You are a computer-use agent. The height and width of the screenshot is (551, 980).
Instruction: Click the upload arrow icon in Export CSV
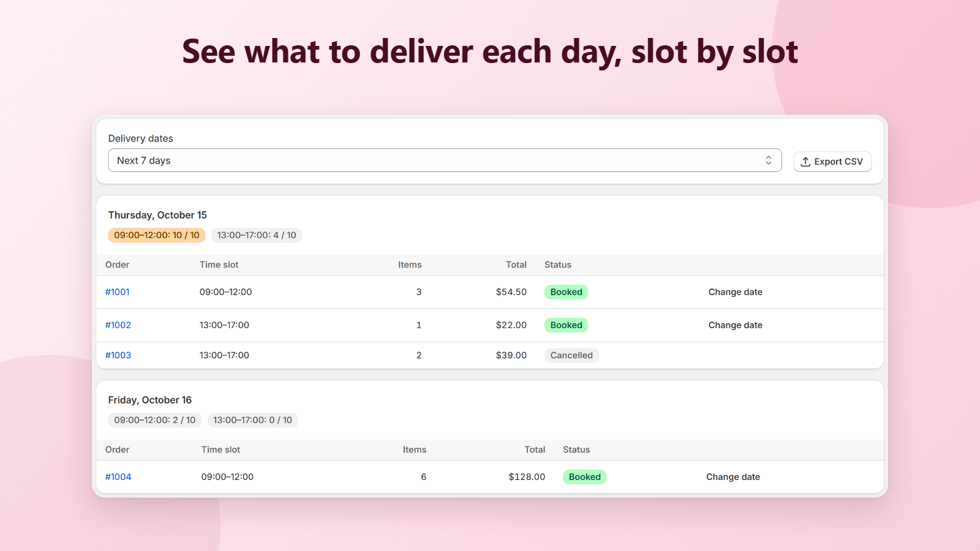point(805,162)
